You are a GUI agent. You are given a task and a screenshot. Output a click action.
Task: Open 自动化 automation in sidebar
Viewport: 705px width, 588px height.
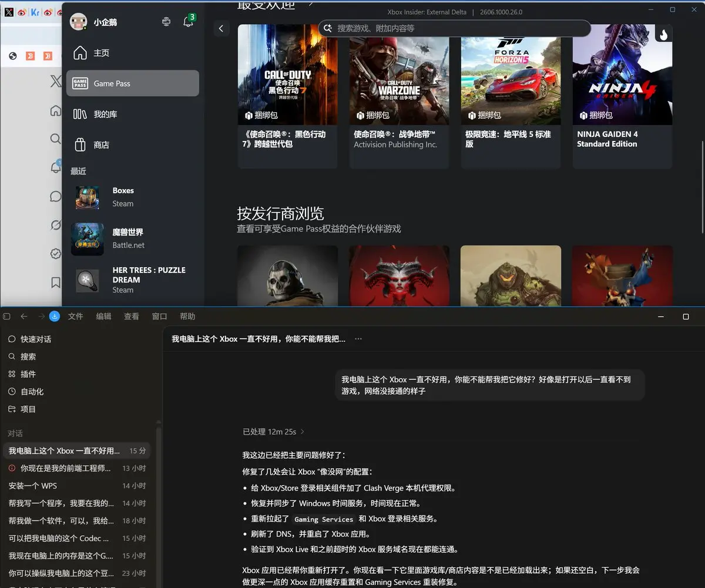[76, 391]
